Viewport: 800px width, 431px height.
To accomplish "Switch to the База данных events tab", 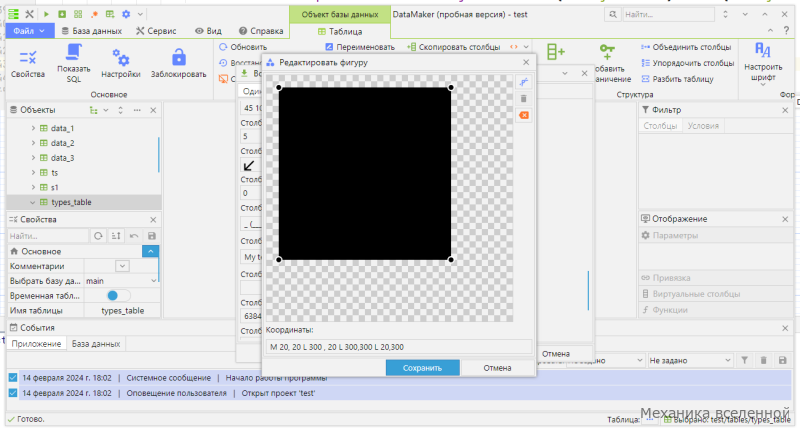I will point(96,344).
